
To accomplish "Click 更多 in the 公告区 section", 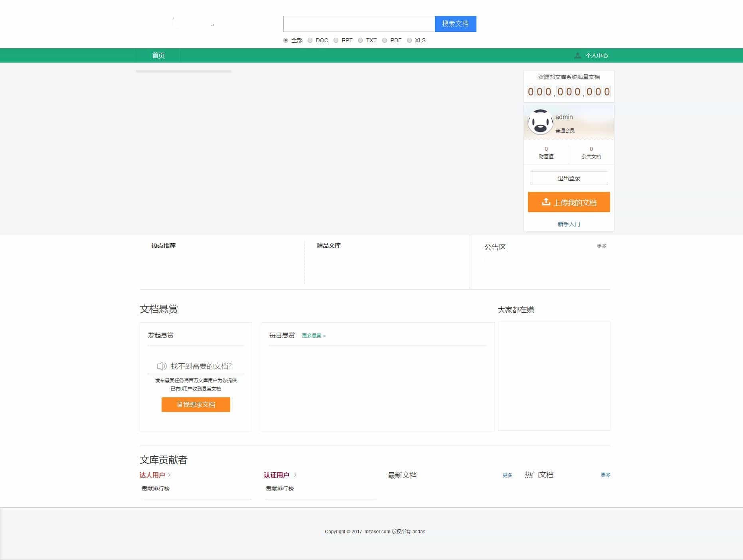I will click(x=601, y=246).
